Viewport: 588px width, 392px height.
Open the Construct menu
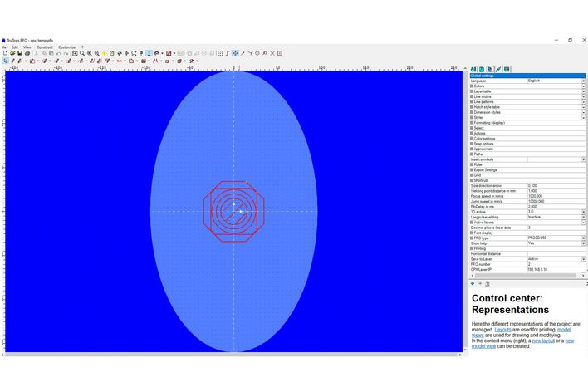coord(45,47)
